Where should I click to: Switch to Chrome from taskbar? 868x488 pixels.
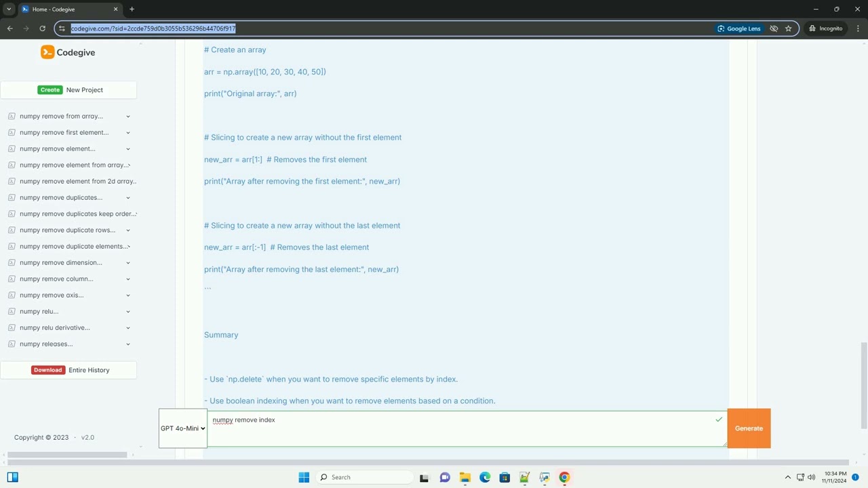(564, 477)
